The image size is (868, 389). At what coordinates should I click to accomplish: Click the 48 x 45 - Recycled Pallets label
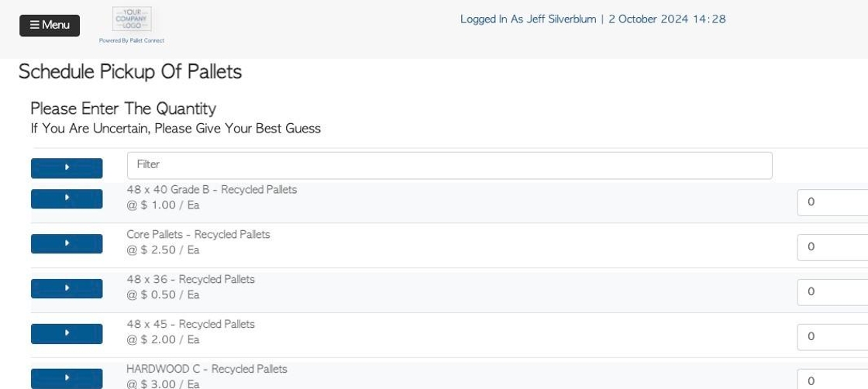coord(191,324)
